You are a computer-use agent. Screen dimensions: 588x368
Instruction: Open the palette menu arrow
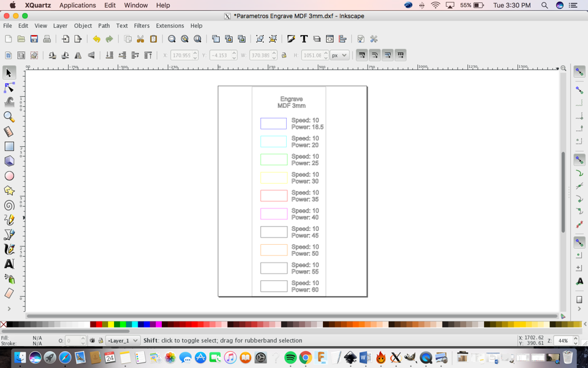coord(585,324)
